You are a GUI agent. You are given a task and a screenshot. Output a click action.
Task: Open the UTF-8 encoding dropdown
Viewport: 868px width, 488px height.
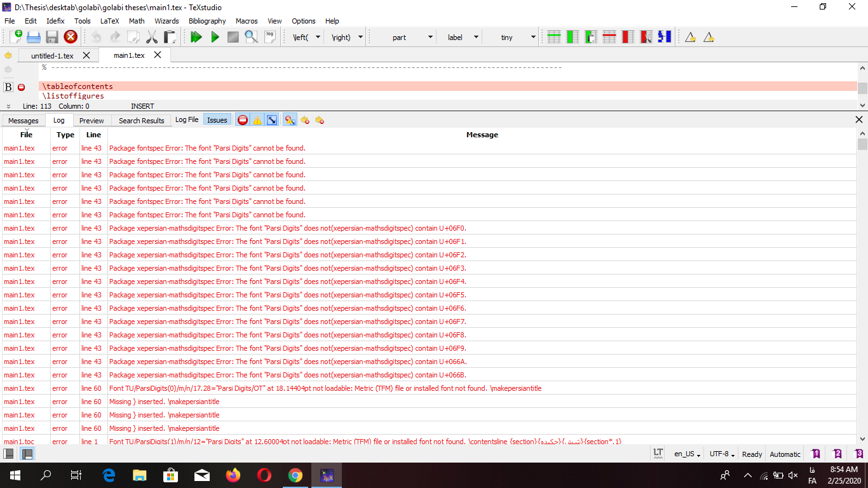pyautogui.click(x=722, y=454)
